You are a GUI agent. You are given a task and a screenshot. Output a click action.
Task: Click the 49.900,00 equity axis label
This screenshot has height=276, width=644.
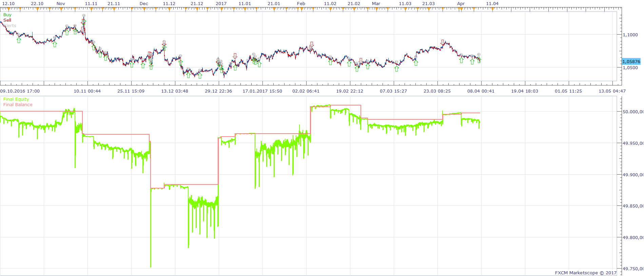(633, 175)
